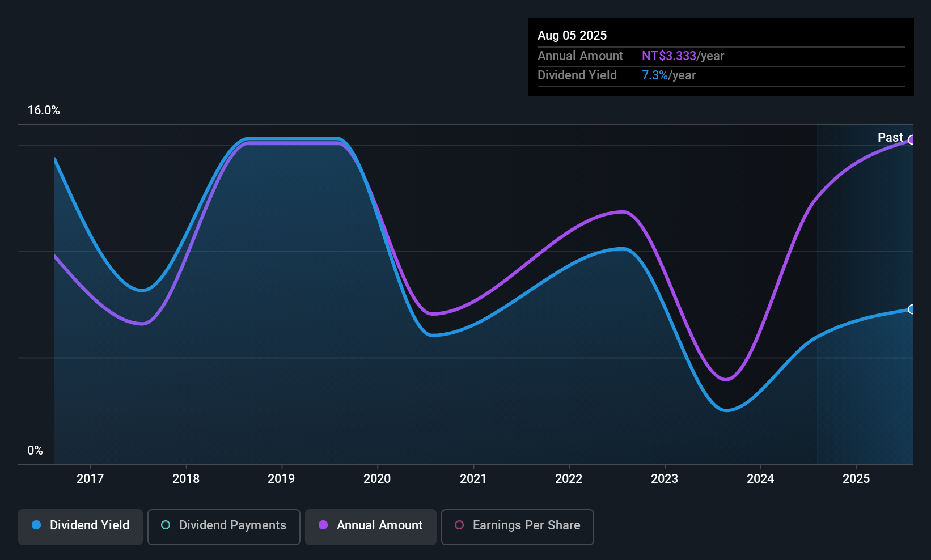The width and height of the screenshot is (931, 560).
Task: Select the purple end marker on the chart
Action: pos(912,140)
